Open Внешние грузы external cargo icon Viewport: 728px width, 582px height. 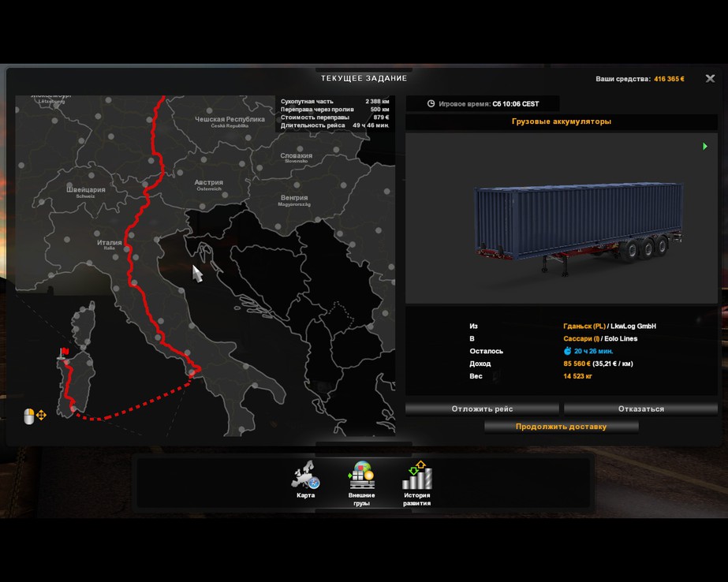[x=361, y=476]
